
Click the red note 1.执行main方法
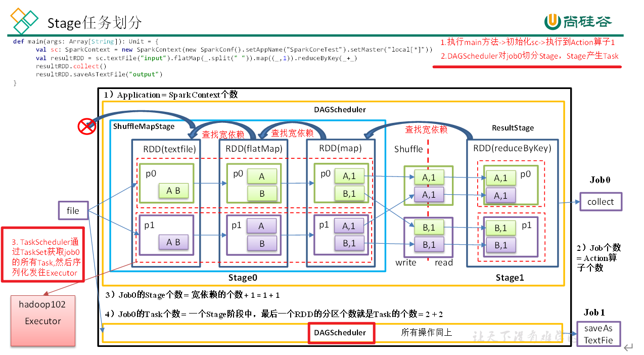528,42
